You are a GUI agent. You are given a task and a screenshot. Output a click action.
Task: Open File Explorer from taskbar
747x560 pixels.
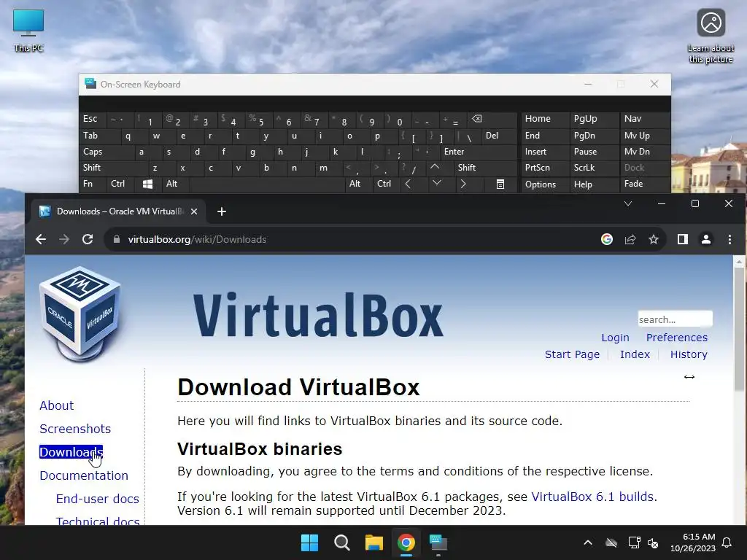pyautogui.click(x=374, y=542)
